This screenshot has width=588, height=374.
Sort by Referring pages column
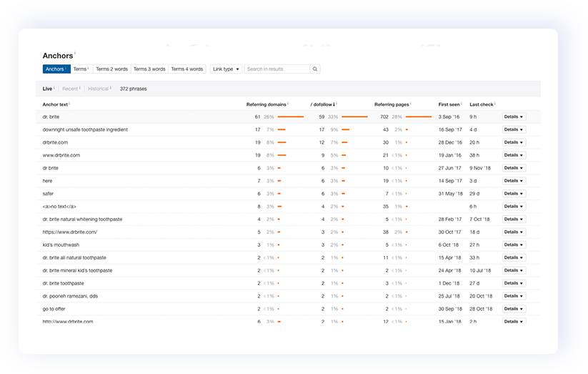click(392, 104)
